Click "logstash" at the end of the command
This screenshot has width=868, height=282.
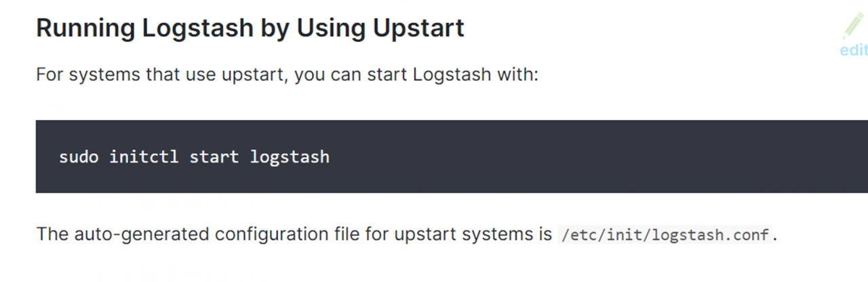coord(290,157)
